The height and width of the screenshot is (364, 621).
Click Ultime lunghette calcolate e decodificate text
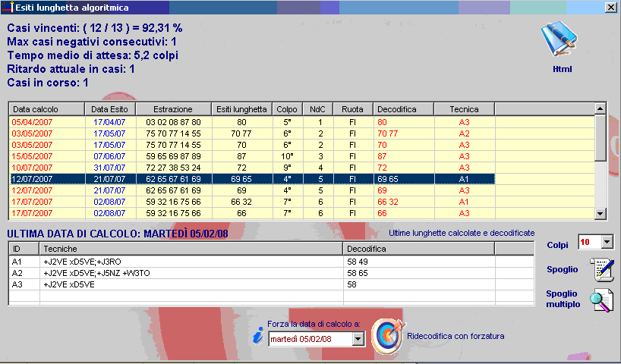coord(462,233)
